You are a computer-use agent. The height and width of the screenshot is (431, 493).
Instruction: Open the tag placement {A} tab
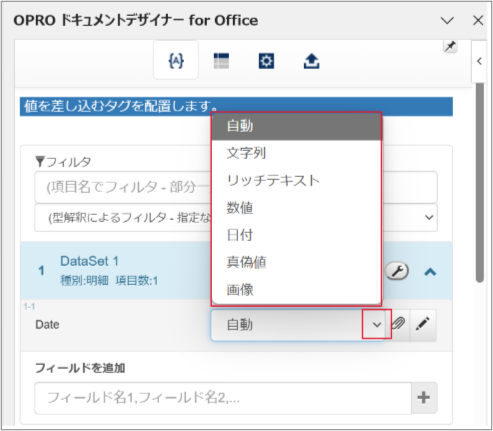click(x=176, y=61)
